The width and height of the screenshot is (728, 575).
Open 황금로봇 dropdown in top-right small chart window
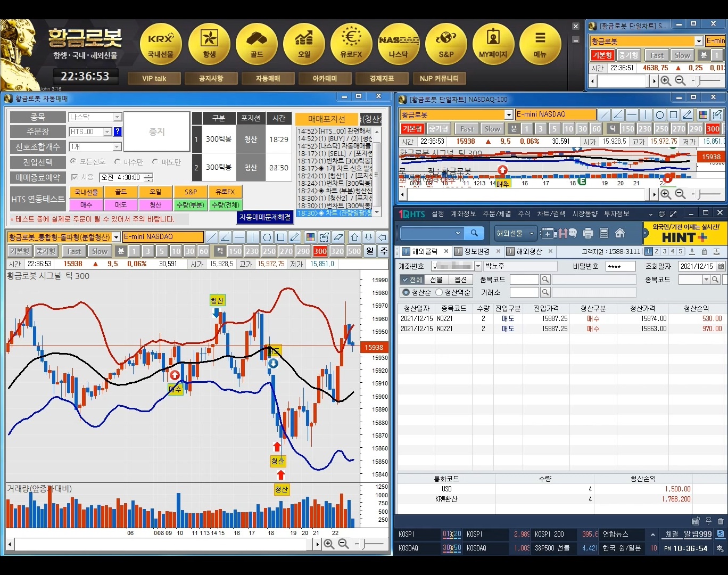tap(646, 41)
